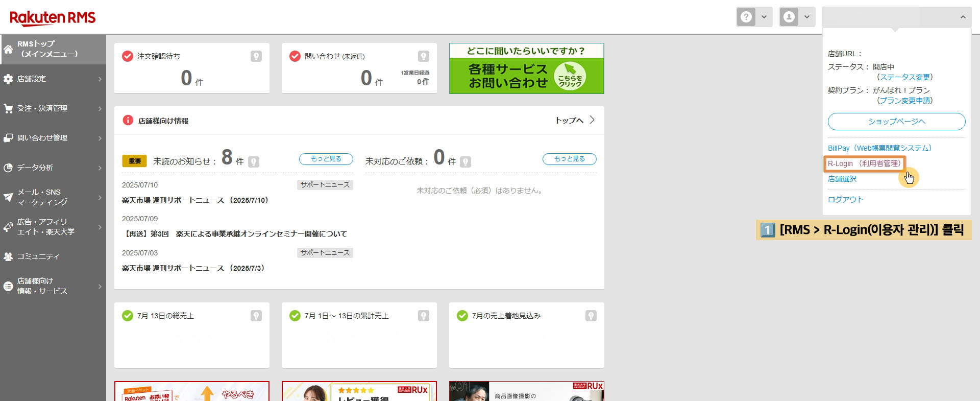This screenshot has width=980, height=401.
Task: Expand the 店舗設定 chevron
Action: pos(100,79)
